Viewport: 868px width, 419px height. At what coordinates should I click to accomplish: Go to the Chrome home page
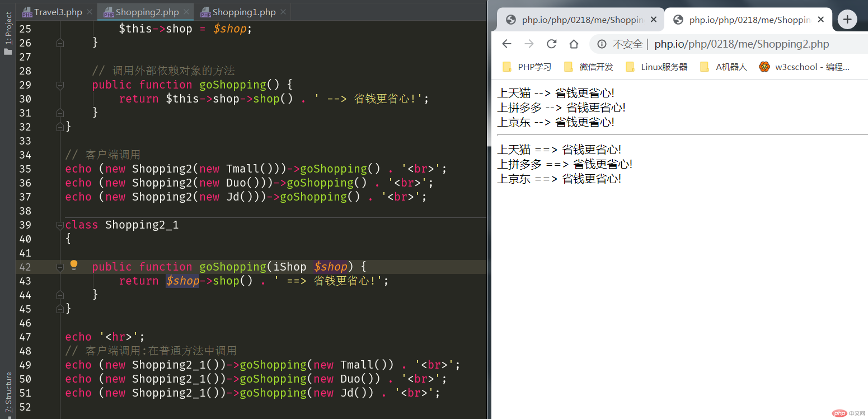click(x=574, y=44)
